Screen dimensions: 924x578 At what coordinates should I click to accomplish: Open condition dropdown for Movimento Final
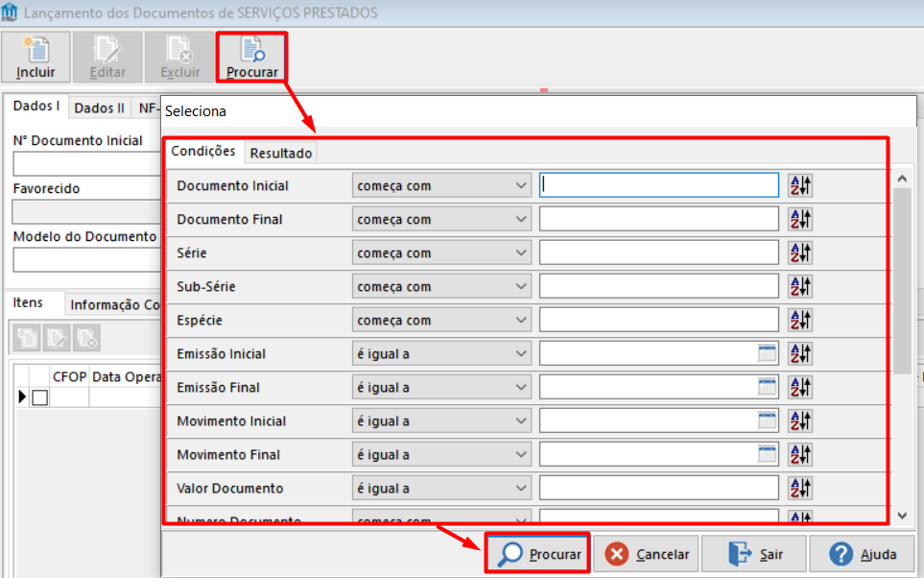coord(441,455)
